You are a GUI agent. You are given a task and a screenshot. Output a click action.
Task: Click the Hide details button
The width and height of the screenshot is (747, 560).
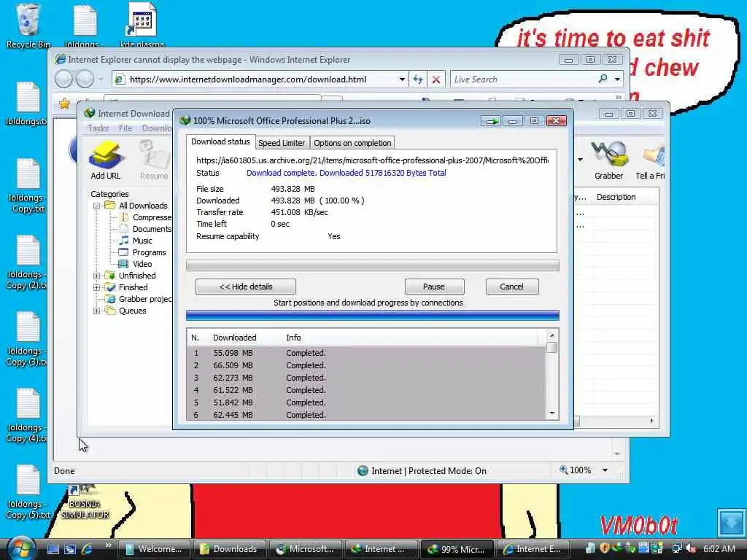(246, 287)
